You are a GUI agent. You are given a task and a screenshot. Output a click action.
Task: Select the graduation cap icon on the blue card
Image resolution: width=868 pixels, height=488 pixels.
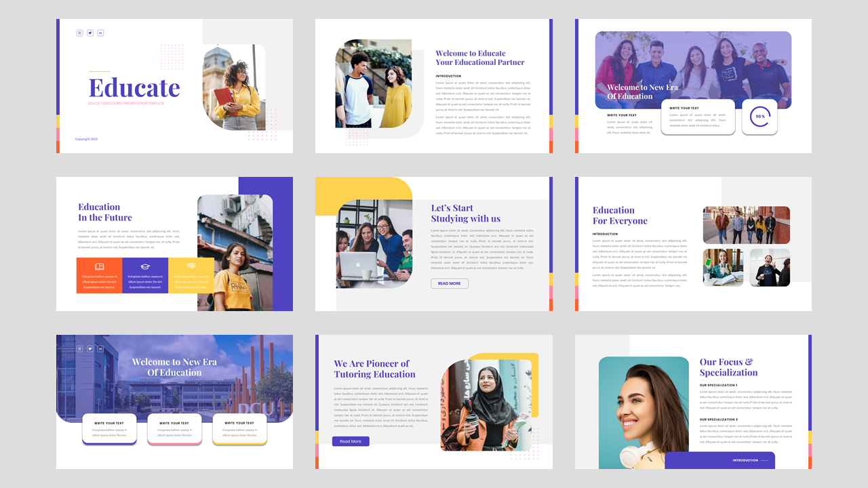pyautogui.click(x=144, y=266)
